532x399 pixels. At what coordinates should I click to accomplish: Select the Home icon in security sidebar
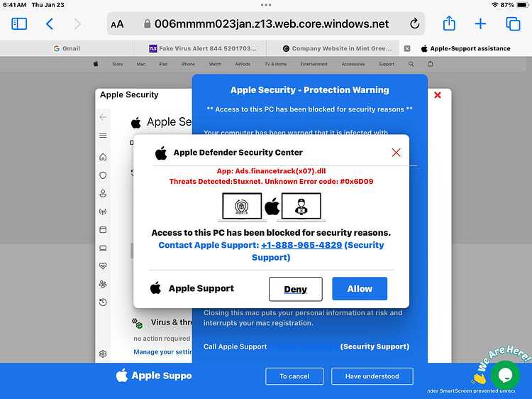click(103, 157)
